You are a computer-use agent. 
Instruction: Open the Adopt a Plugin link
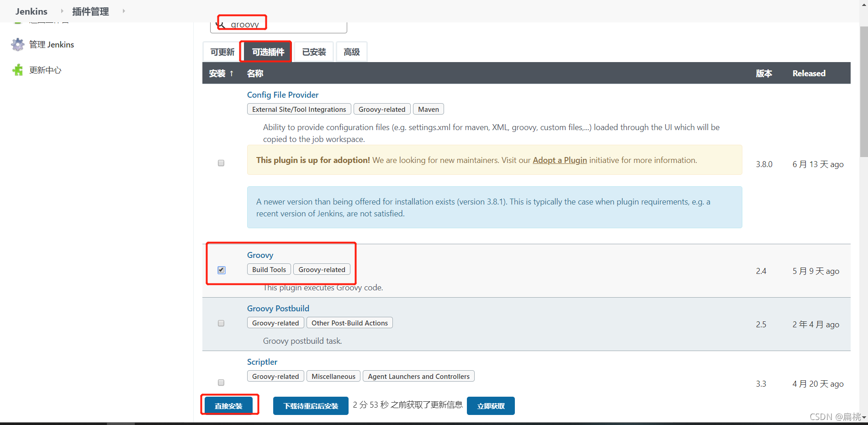(x=560, y=160)
